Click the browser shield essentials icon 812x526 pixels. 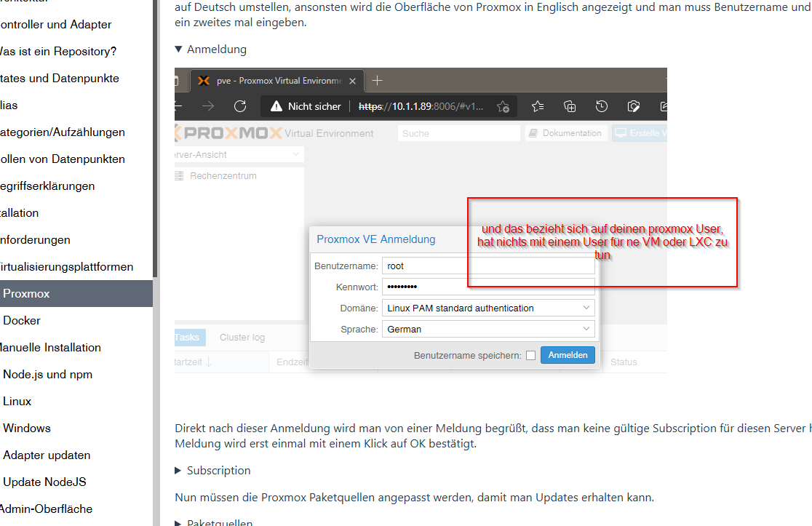(x=633, y=107)
